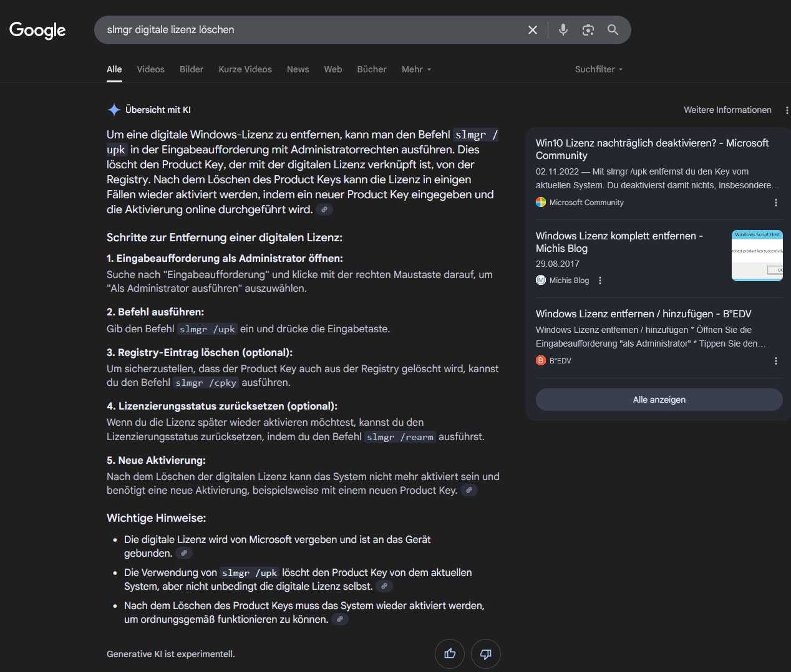Click 'Wichtige Hinweise:' heading
Image resolution: width=791 pixels, height=672 pixels.
[x=157, y=518]
